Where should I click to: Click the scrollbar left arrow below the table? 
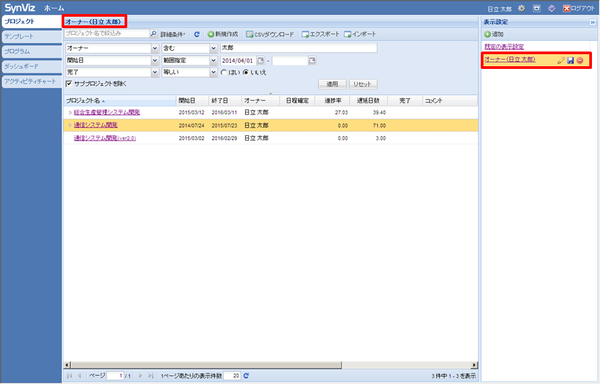tap(67, 365)
